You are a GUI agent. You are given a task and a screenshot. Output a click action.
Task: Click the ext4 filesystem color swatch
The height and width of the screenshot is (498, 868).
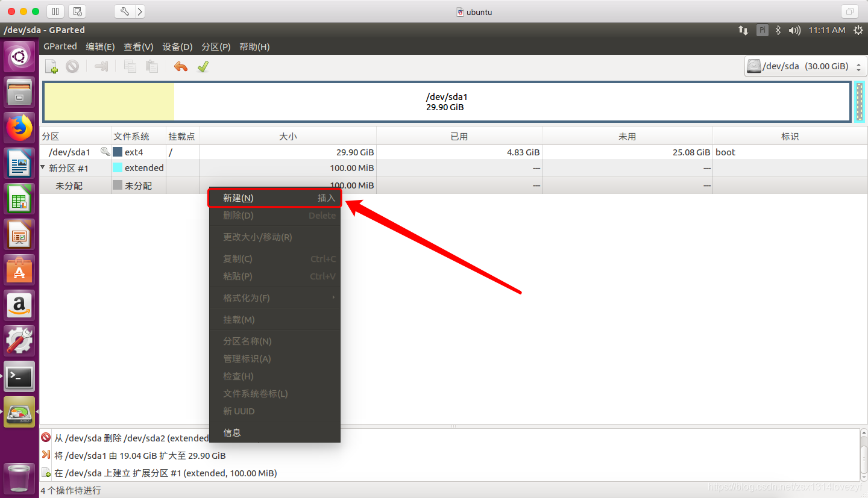118,152
